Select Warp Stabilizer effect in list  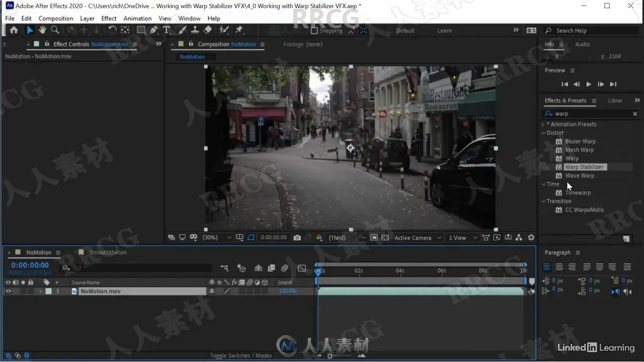584,167
